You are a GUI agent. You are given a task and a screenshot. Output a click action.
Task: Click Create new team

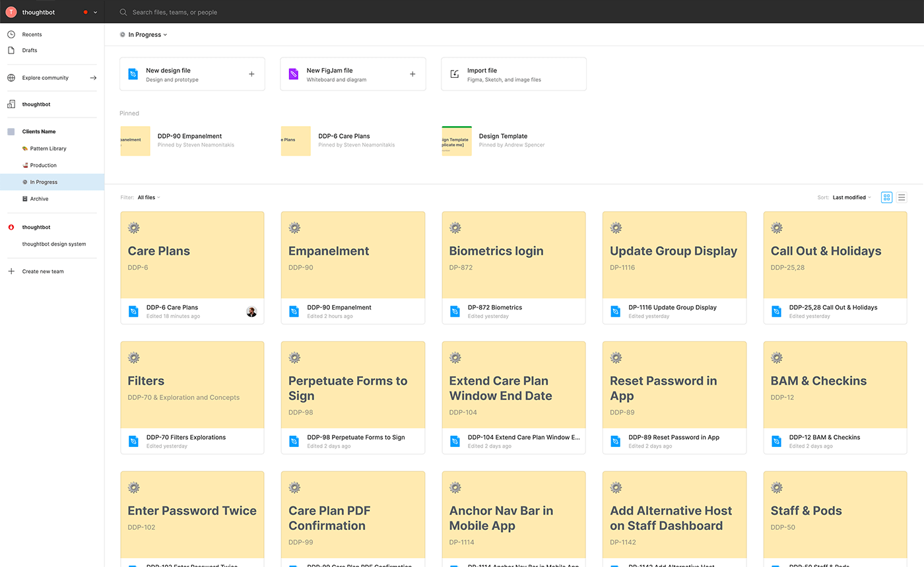pyautogui.click(x=43, y=271)
